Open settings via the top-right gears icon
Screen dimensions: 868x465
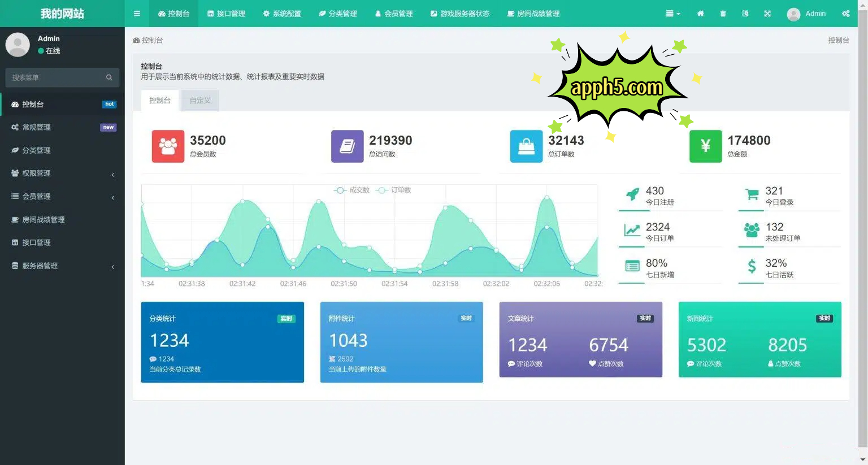(845, 14)
